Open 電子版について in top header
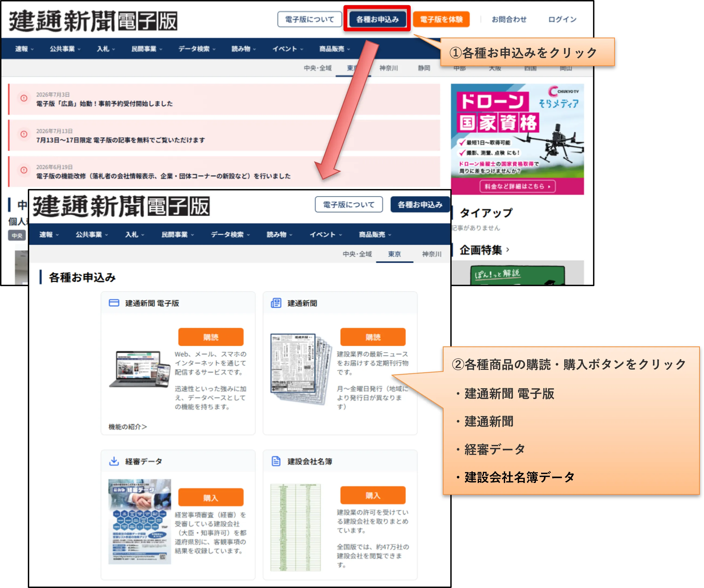The height and width of the screenshot is (588, 704). 310,19
